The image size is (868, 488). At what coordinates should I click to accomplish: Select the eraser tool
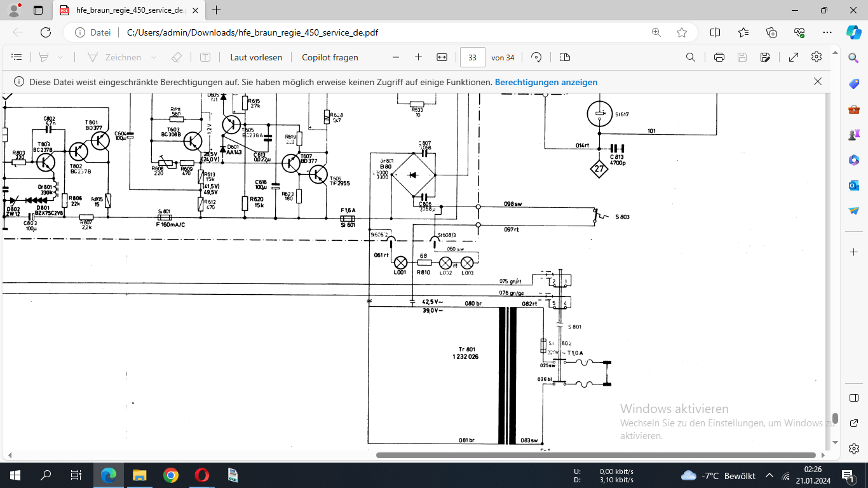[x=177, y=57]
